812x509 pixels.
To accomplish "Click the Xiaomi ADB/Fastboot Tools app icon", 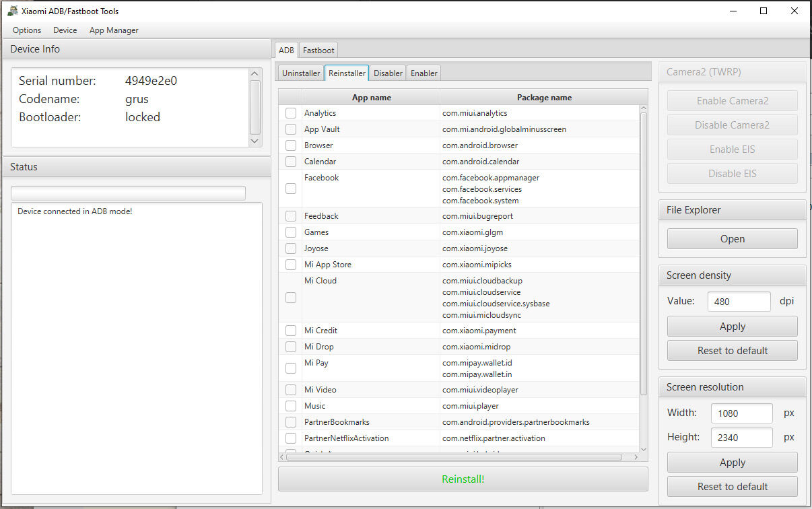I will (x=11, y=11).
